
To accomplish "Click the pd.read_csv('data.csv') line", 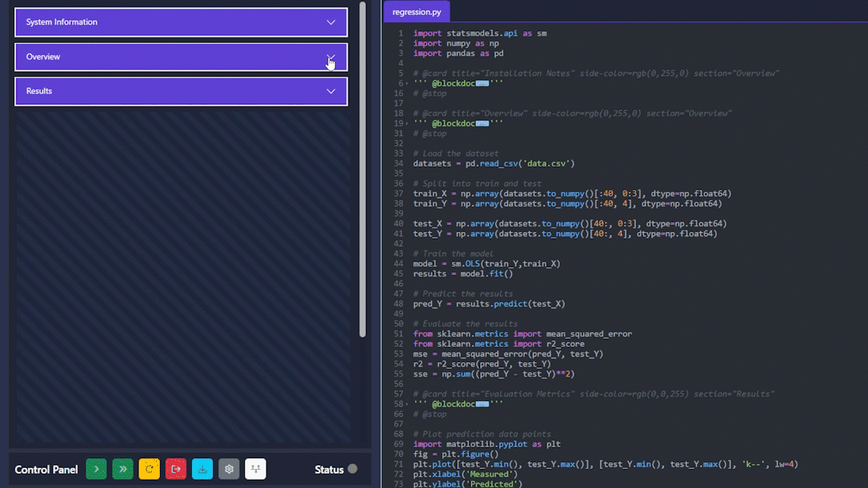I will coord(494,163).
